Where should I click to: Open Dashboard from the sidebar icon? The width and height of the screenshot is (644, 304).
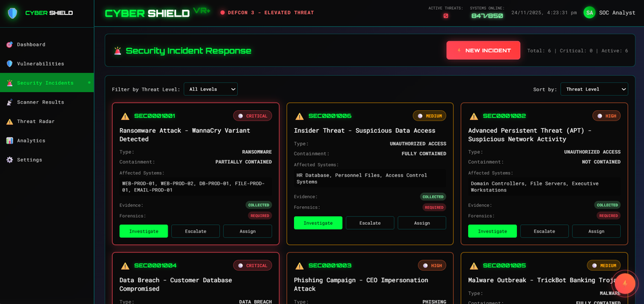pos(10,44)
